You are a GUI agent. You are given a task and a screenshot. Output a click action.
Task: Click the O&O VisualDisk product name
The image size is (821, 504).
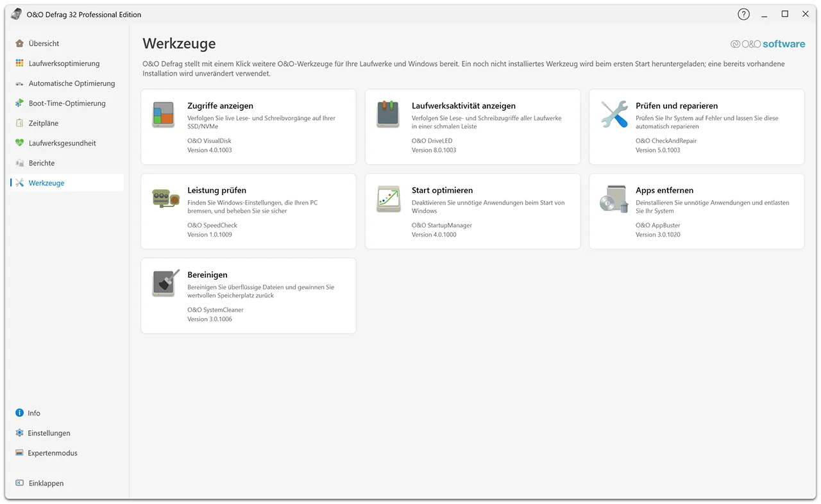[x=209, y=141]
